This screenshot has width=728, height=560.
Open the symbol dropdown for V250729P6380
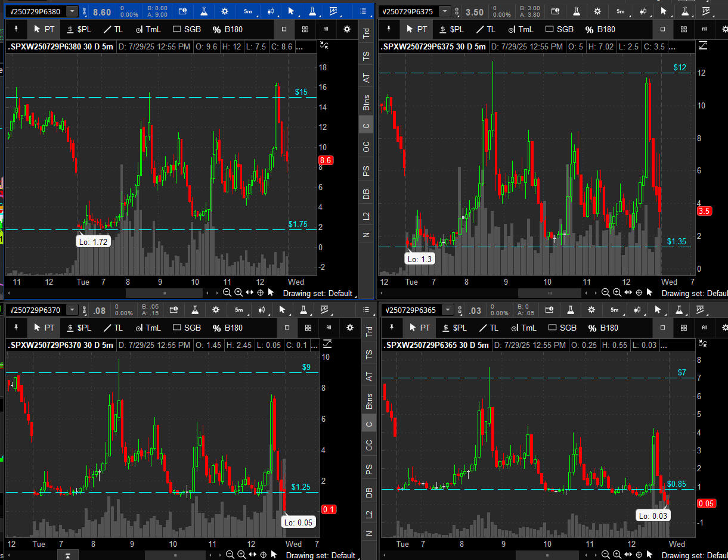(x=72, y=11)
